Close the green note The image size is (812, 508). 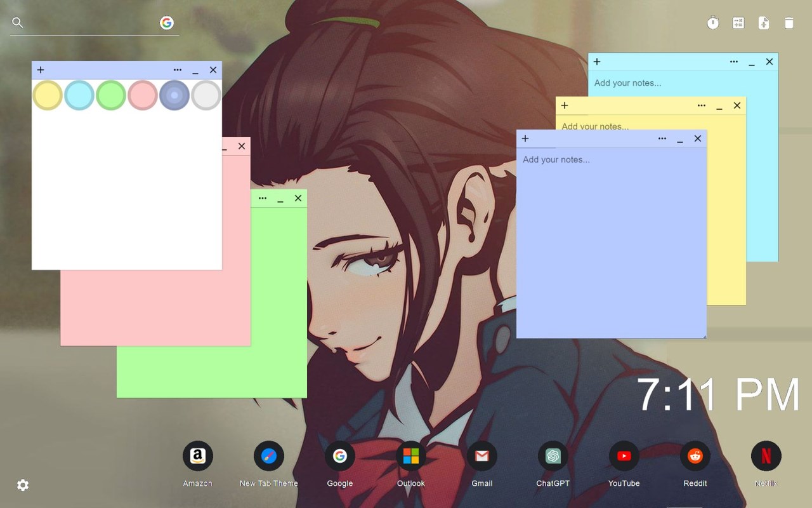[x=298, y=198]
